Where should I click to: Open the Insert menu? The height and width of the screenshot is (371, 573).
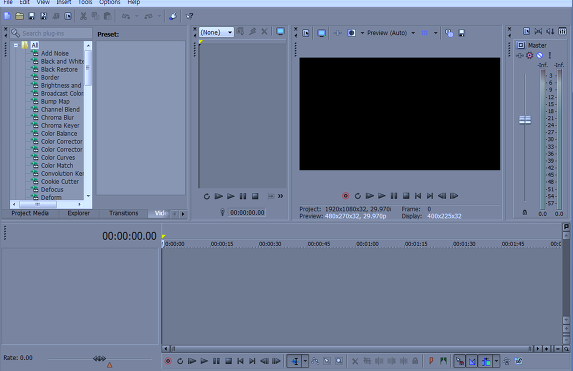64,2
